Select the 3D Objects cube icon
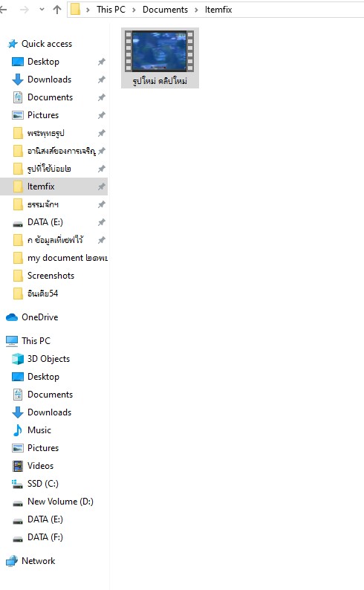 click(18, 359)
